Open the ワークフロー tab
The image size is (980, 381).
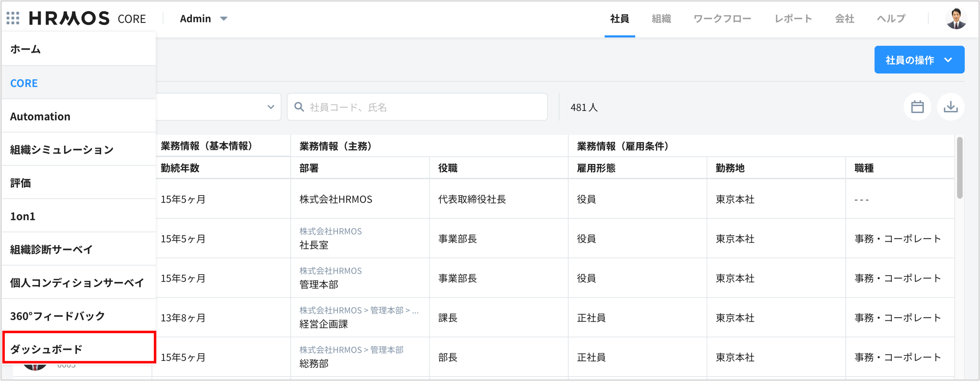pyautogui.click(x=722, y=19)
